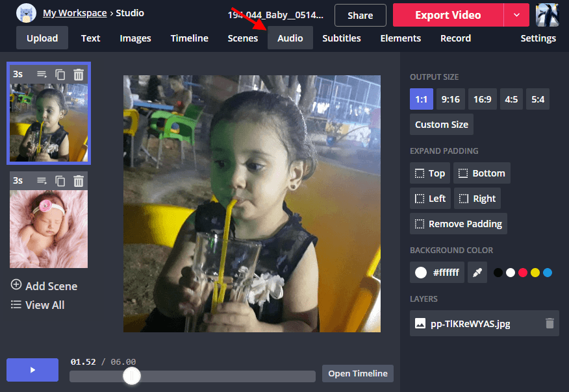Click the background hex color field

click(x=445, y=273)
